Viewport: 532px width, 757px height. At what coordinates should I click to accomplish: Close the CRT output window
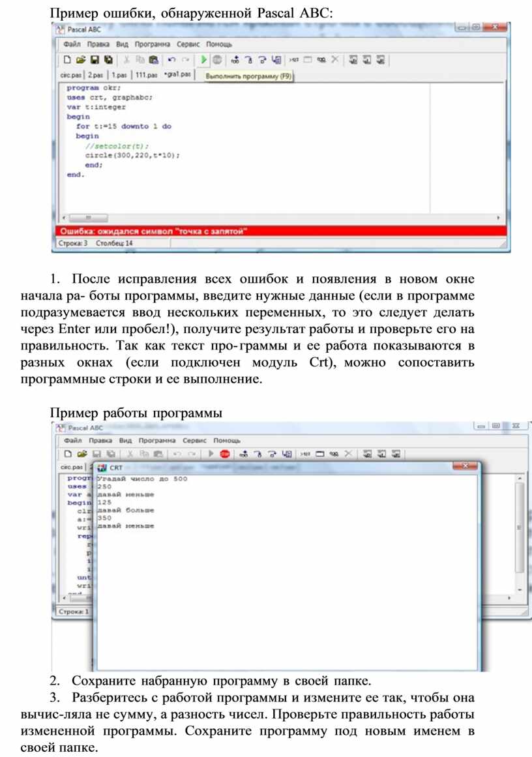(465, 467)
